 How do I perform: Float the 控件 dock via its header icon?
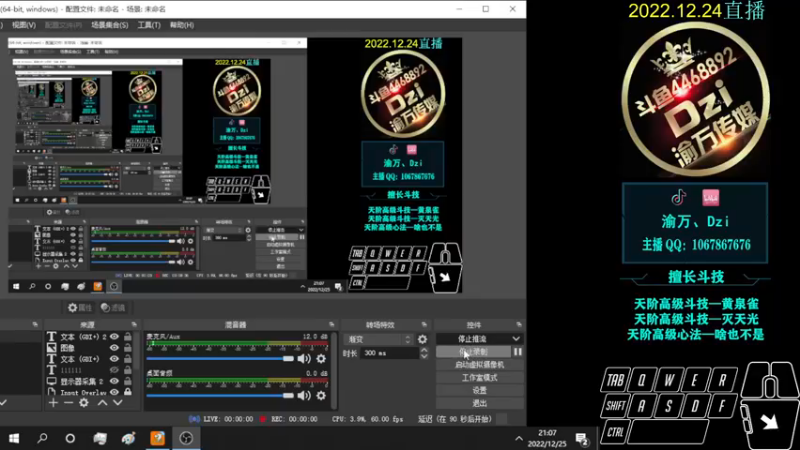click(519, 324)
